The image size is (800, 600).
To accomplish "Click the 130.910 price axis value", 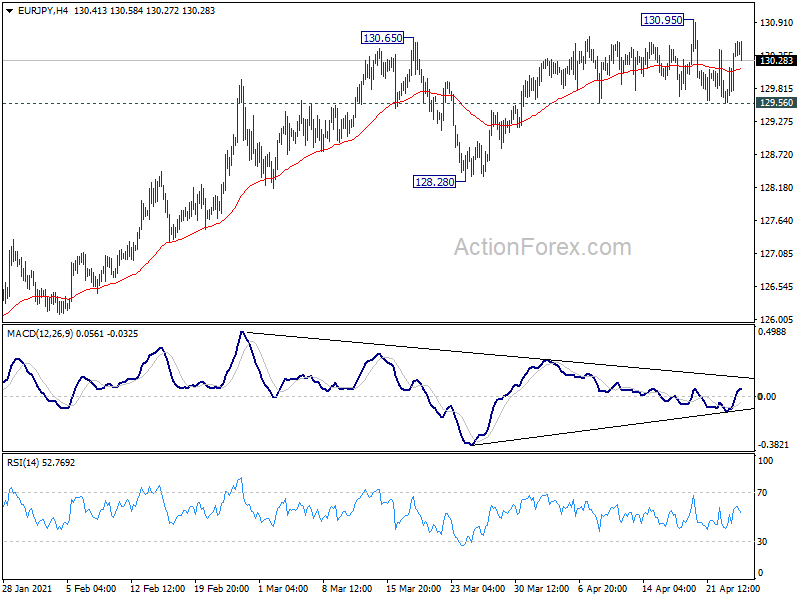I will point(776,22).
